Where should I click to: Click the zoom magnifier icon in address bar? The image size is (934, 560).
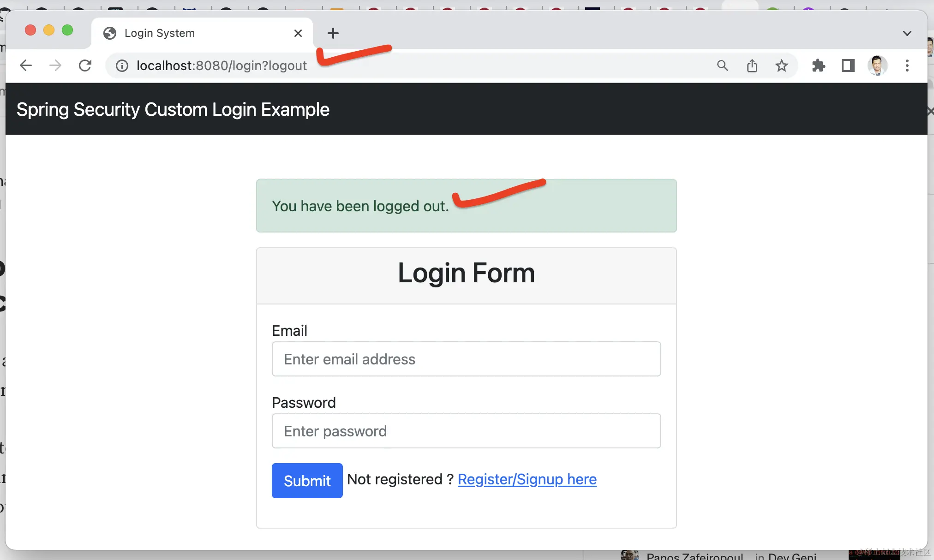(723, 66)
